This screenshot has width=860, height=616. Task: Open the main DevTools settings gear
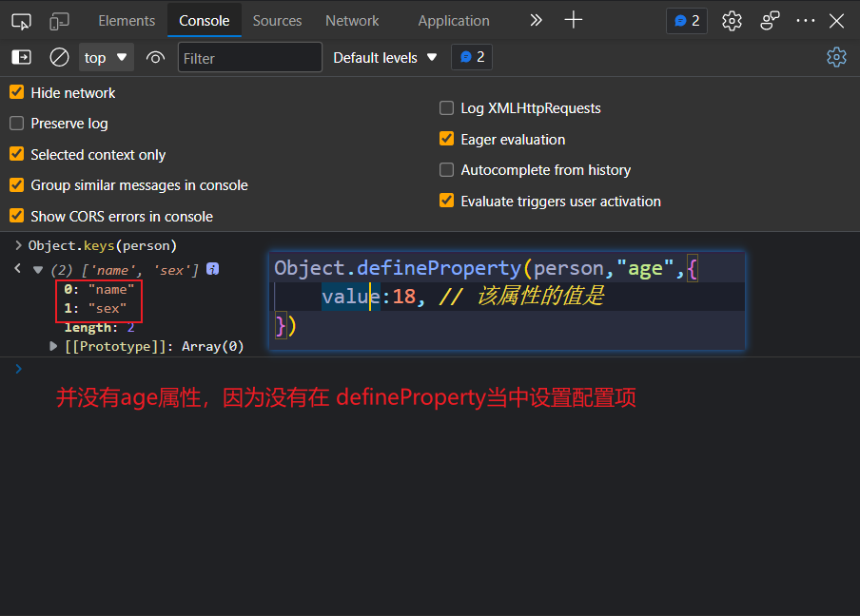(x=731, y=20)
